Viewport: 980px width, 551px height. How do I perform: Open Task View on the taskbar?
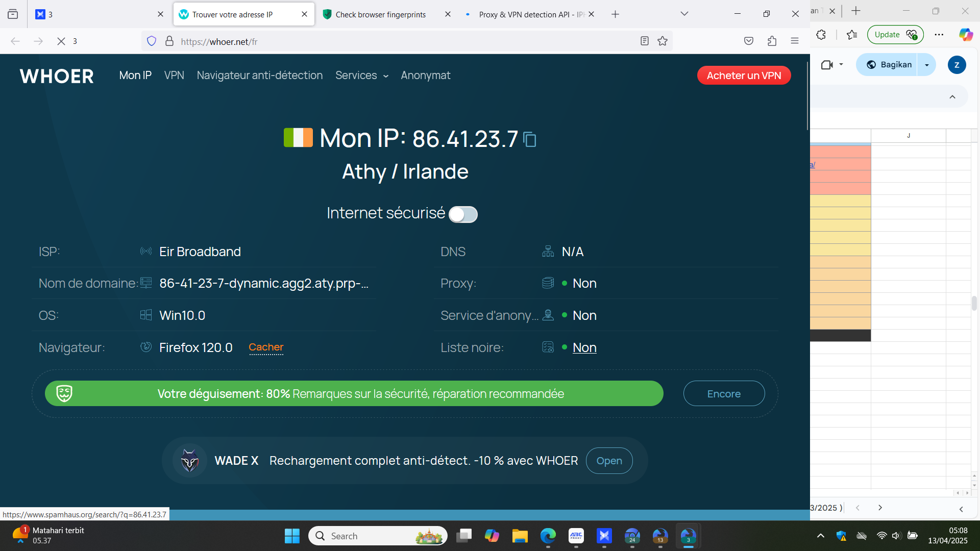pos(464,536)
